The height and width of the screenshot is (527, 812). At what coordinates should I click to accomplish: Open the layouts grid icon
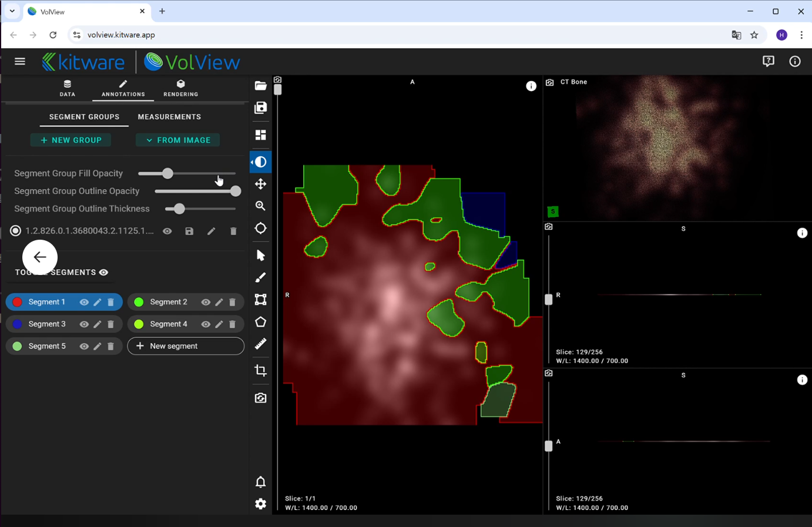tap(260, 135)
